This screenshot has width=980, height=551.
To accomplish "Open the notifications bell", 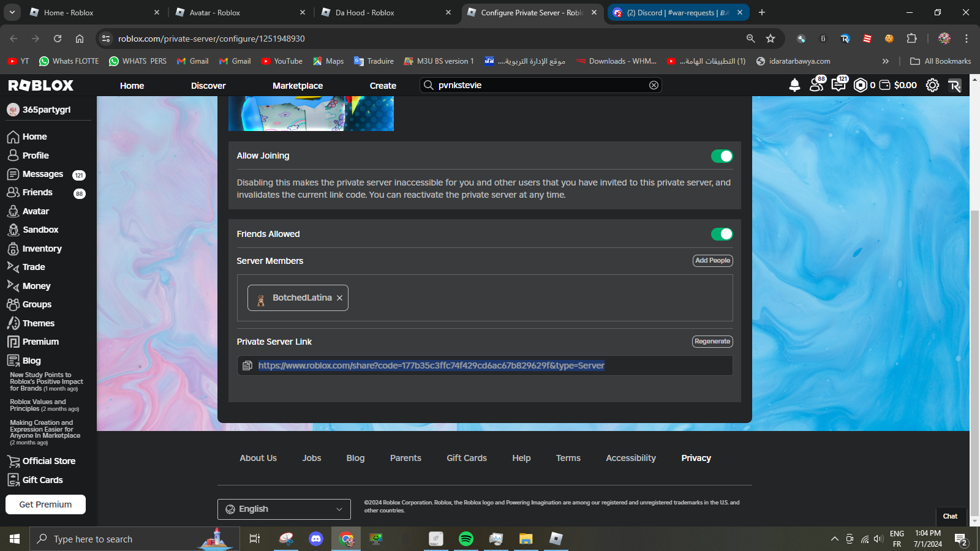I will 794,85.
